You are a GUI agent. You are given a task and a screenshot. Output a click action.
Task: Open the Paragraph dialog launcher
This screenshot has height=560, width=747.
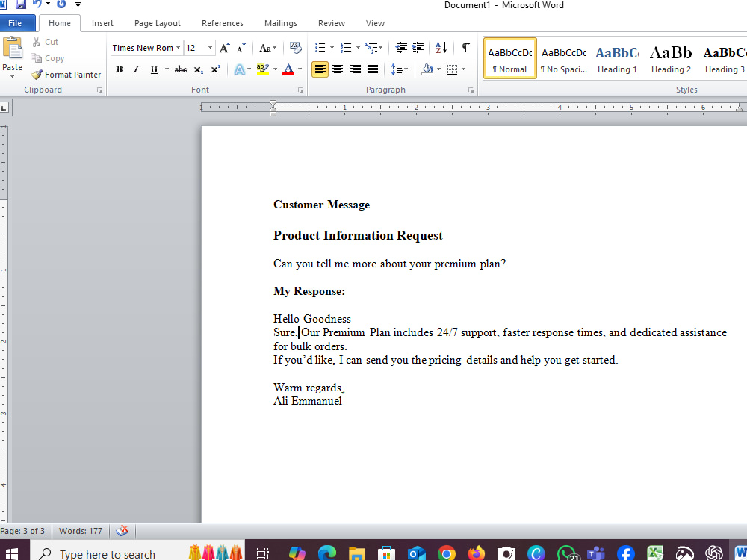pos(471,90)
